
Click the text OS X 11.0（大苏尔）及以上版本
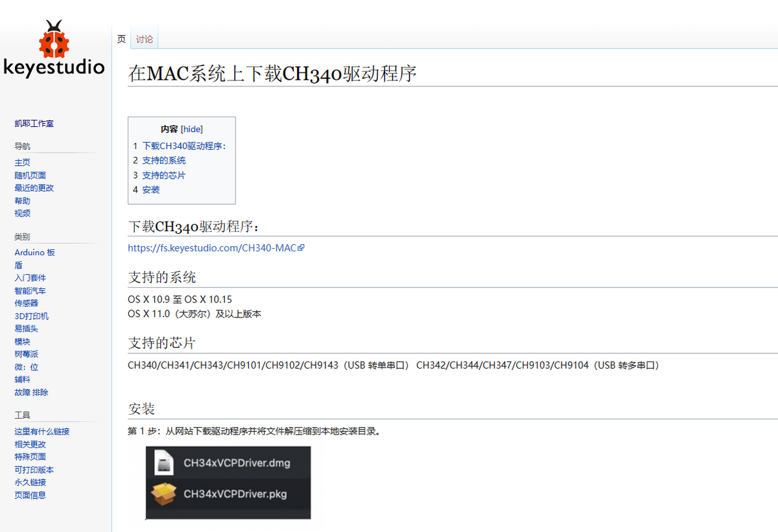coord(194,314)
